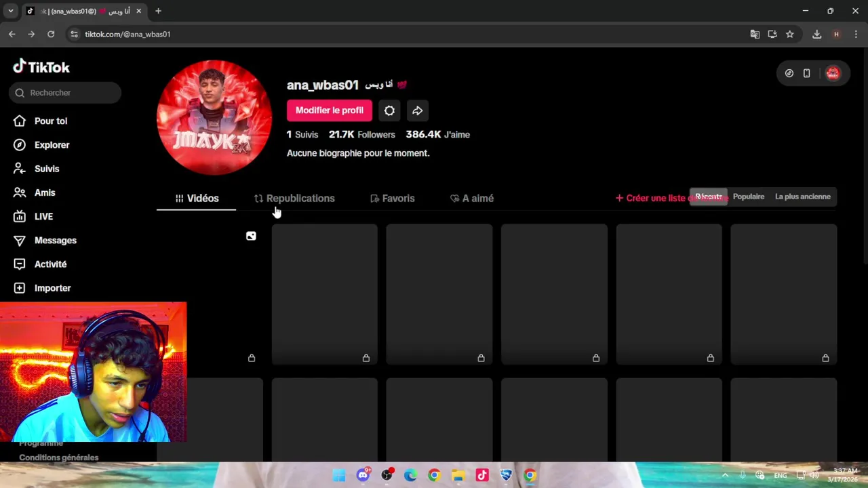The height and width of the screenshot is (488, 868).
Task: View site information icon
Action: tap(74, 34)
